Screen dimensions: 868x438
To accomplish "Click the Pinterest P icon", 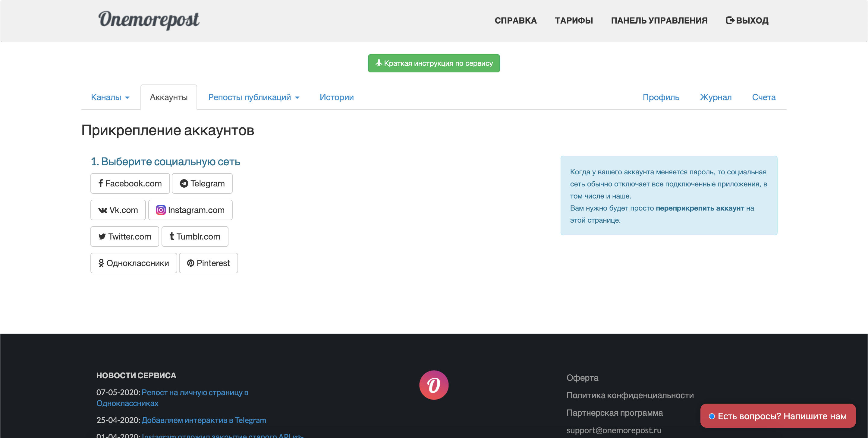I will (x=191, y=263).
